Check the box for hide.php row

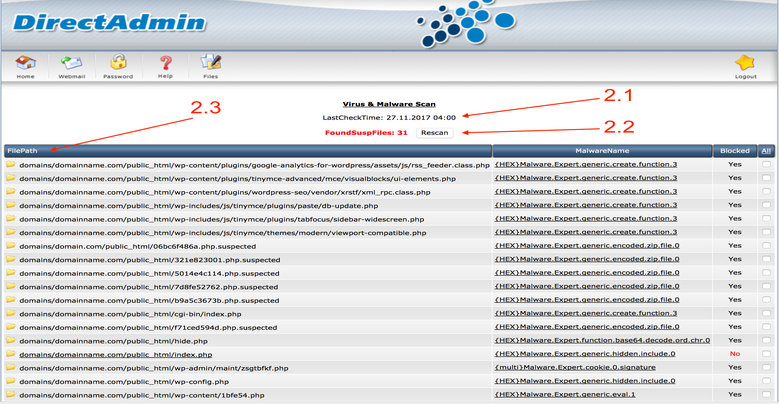click(x=765, y=341)
